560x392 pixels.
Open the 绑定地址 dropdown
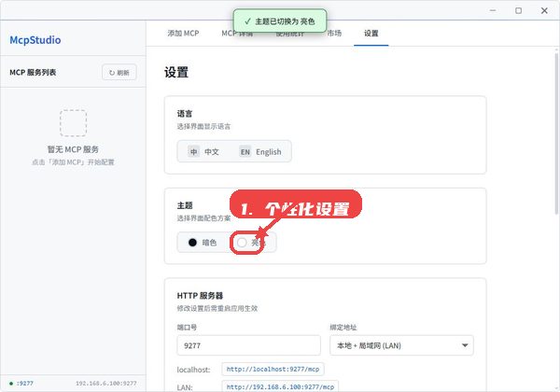(x=401, y=345)
